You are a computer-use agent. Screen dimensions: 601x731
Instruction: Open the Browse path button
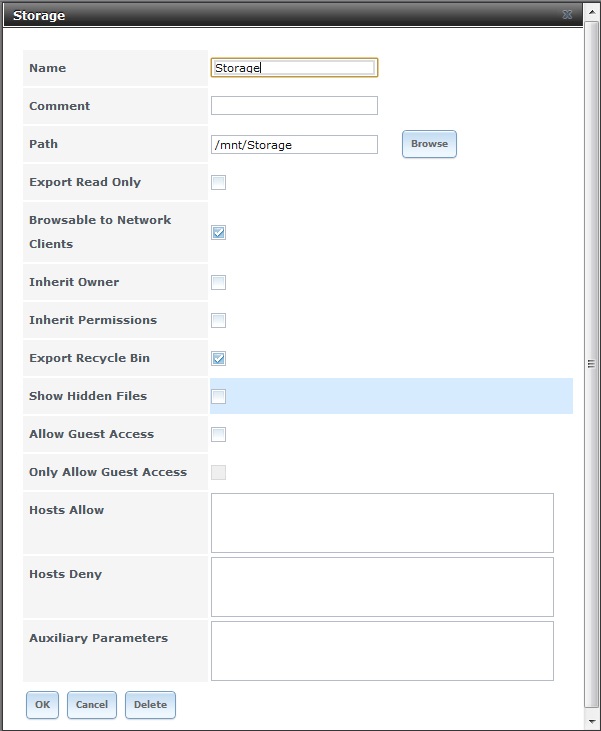click(x=429, y=144)
